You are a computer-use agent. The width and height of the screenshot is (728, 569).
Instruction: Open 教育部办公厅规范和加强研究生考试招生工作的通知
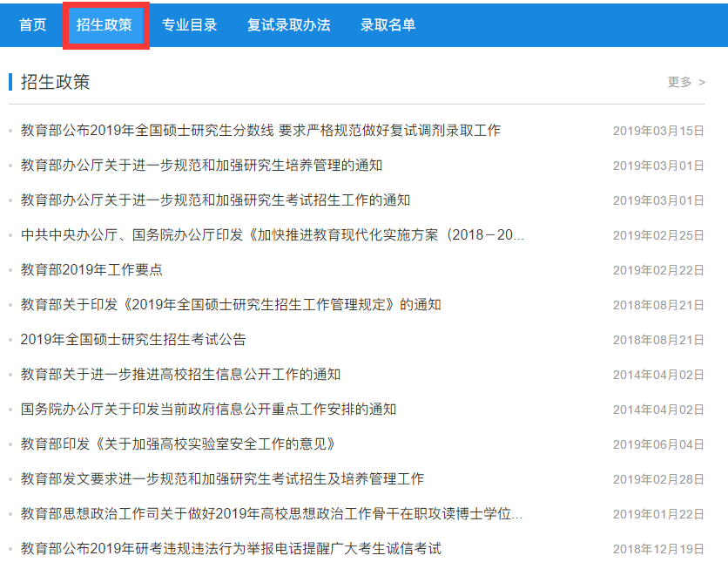(215, 200)
